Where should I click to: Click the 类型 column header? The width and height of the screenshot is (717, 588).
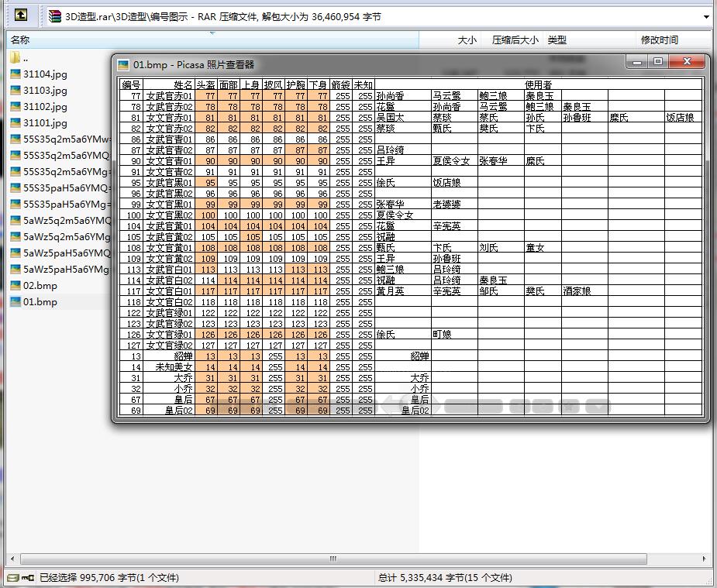coord(557,40)
